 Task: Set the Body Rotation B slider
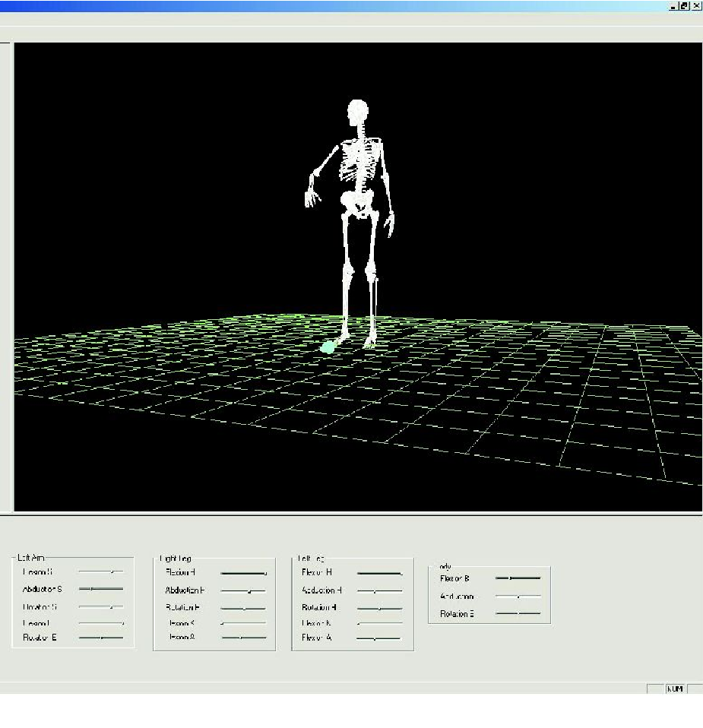click(x=518, y=613)
